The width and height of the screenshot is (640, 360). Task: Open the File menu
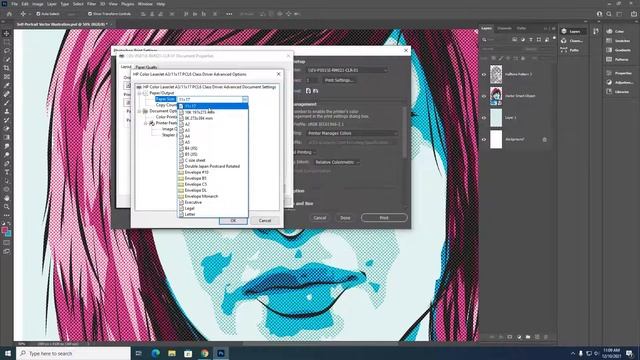point(14,4)
